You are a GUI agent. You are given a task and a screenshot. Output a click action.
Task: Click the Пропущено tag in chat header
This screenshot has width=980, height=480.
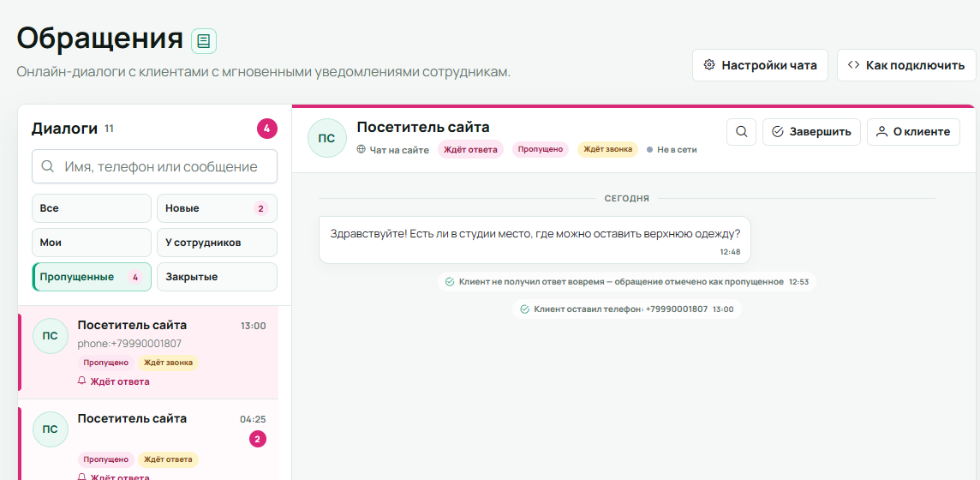541,149
